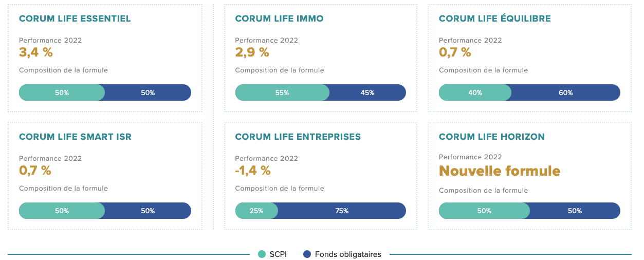The image size is (644, 260).
Task: Click the 75% bond segment in Entreprises
Action: 342,211
